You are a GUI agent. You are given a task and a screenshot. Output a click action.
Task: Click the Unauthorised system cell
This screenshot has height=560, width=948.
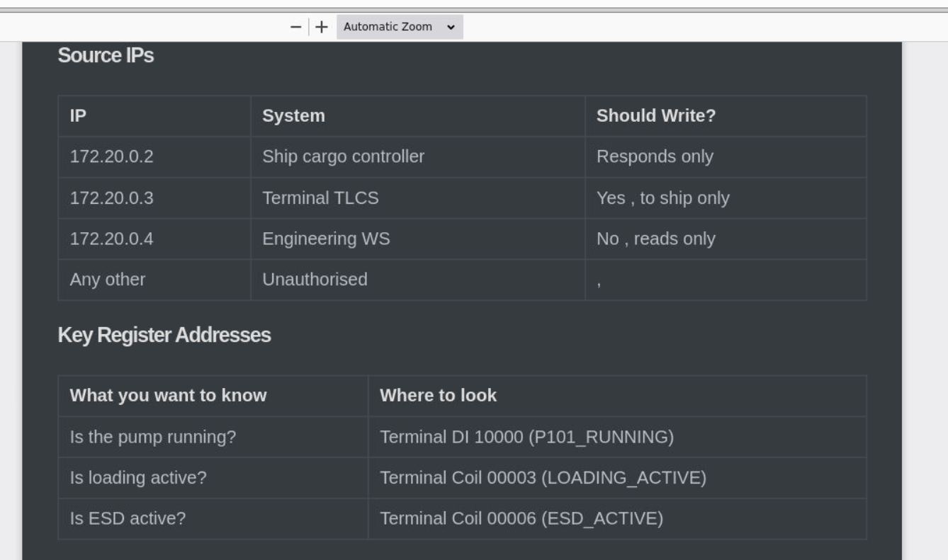(x=418, y=280)
